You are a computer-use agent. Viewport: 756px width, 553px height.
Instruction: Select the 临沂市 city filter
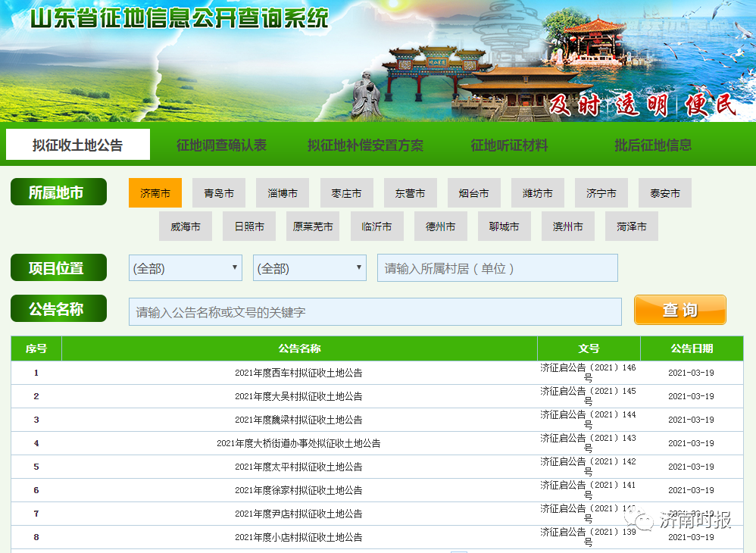[377, 227]
